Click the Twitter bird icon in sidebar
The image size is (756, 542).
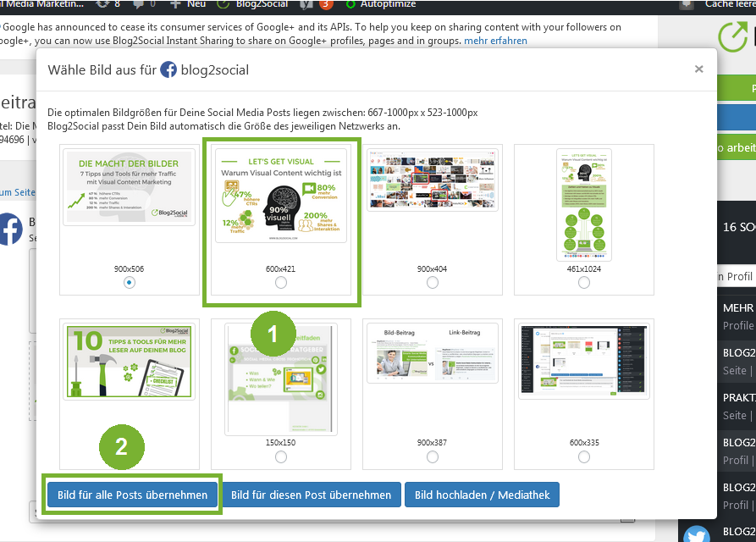pyautogui.click(x=696, y=534)
